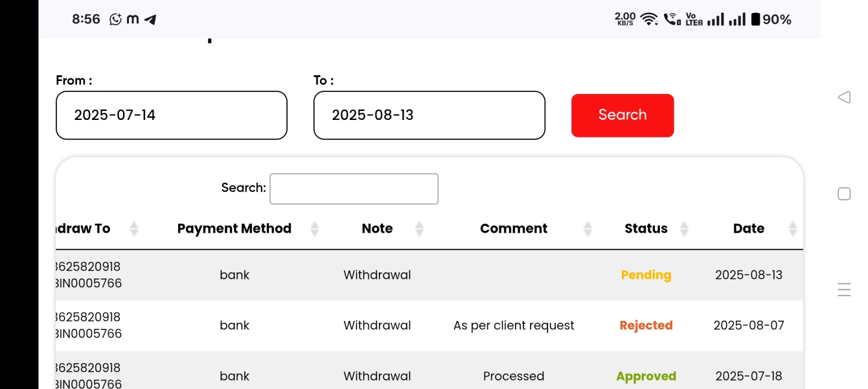Tap the WhatsApp notification icon

pos(116,19)
